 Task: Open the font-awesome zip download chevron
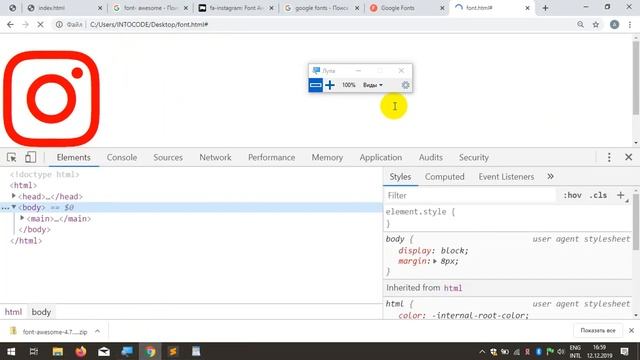(x=97, y=331)
